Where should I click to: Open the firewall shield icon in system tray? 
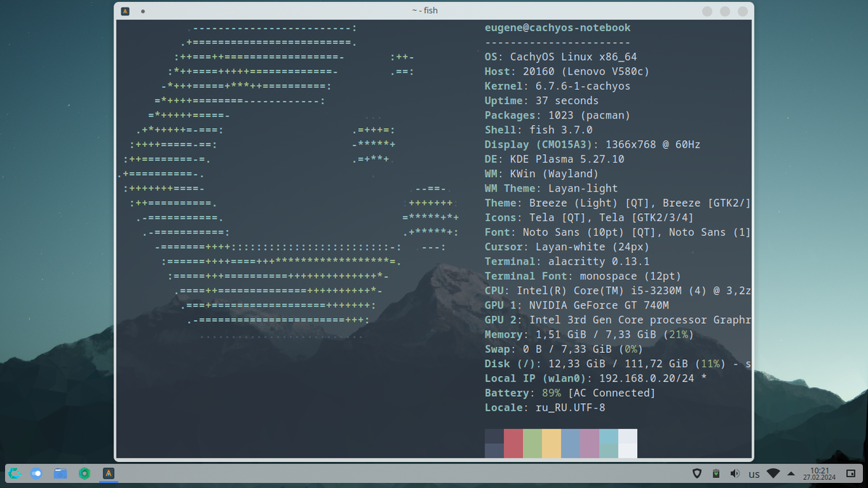(697, 474)
